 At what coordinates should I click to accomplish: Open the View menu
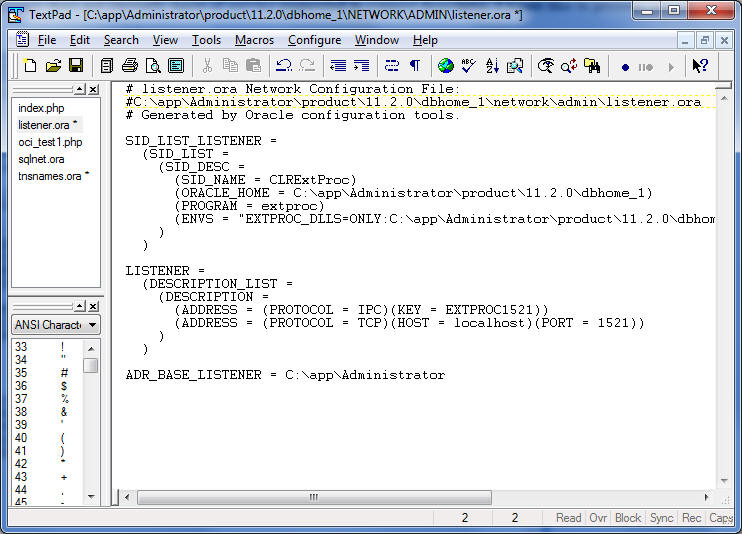click(x=165, y=40)
